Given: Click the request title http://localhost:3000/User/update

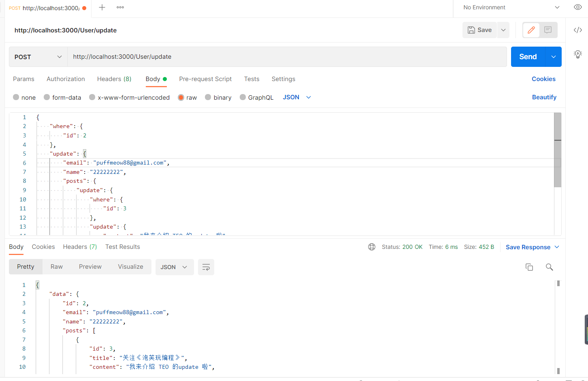Looking at the screenshot, I should click(x=66, y=30).
